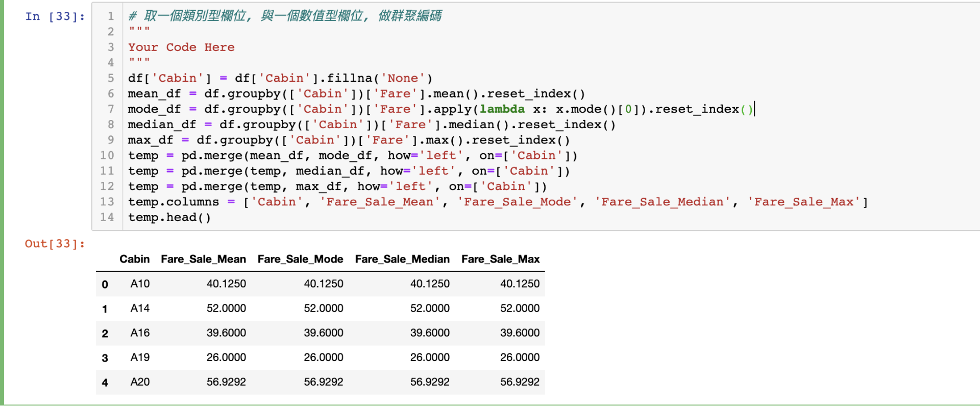Click Fare_Sale_Mean value 40.1250
The image size is (980, 406).
[226, 284]
